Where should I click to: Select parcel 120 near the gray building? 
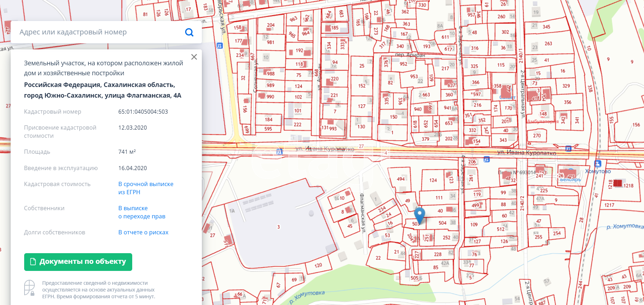[x=318, y=265]
